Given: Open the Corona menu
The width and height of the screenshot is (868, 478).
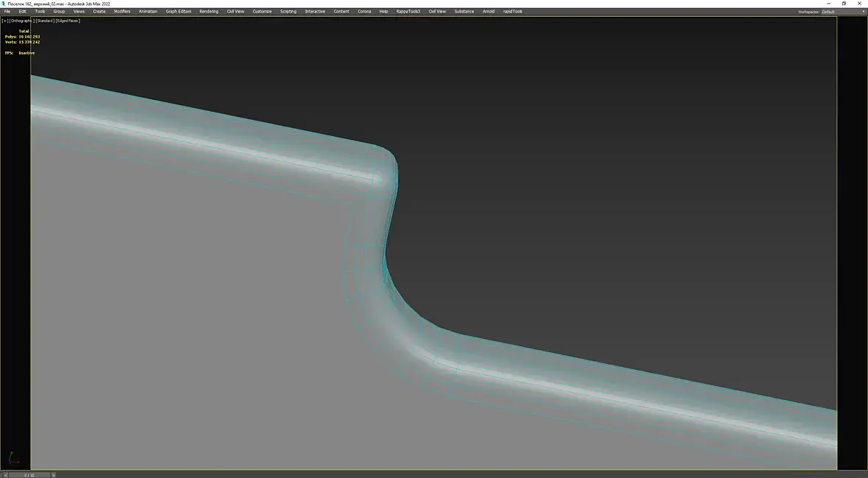Looking at the screenshot, I should [364, 11].
